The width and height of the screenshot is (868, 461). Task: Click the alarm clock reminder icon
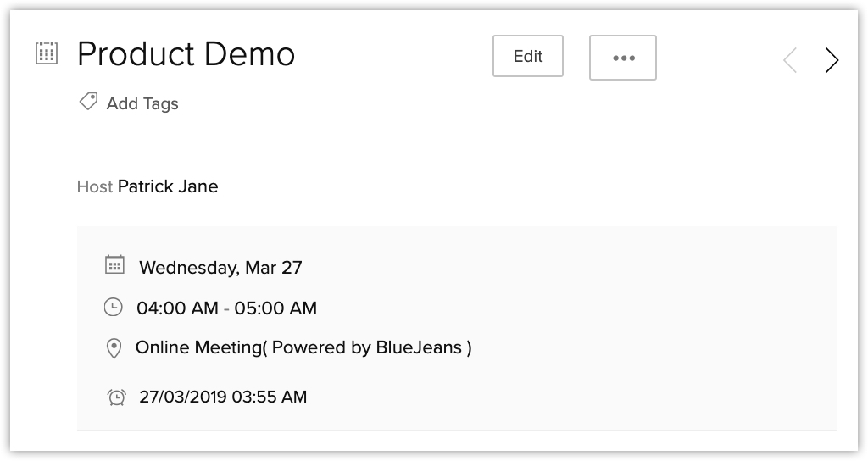[x=117, y=397]
